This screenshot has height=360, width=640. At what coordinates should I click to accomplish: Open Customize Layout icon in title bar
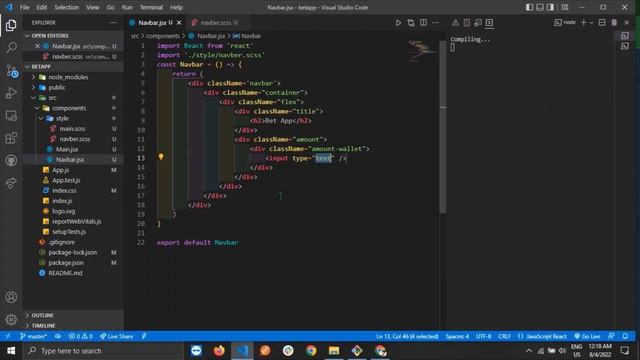click(565, 7)
